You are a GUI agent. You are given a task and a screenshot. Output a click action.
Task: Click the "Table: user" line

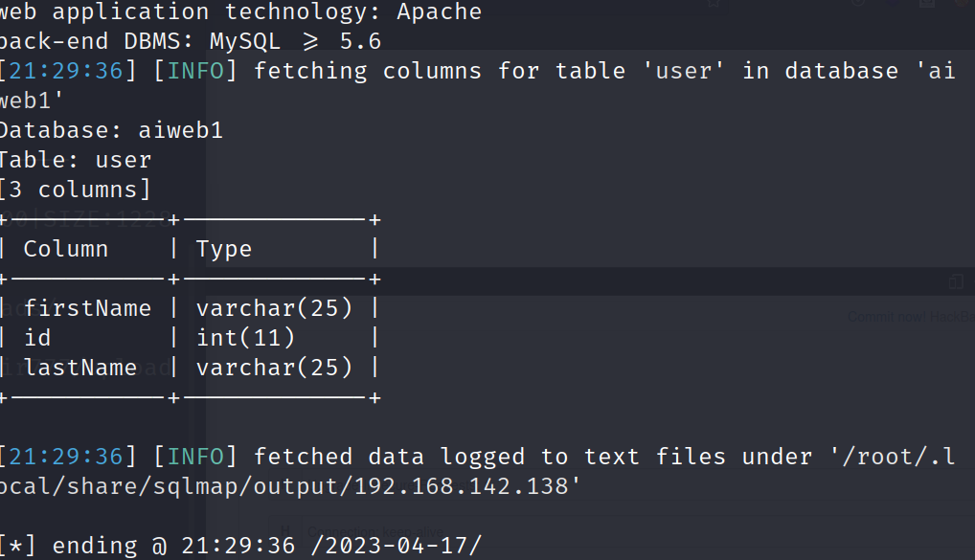coord(76,161)
